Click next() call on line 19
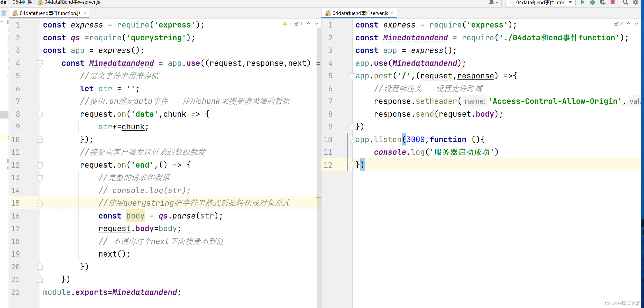Image resolution: width=644 pixels, height=308 pixels. (114, 254)
